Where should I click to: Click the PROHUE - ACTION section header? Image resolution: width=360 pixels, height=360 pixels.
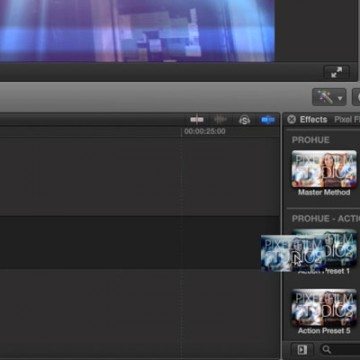click(x=326, y=219)
